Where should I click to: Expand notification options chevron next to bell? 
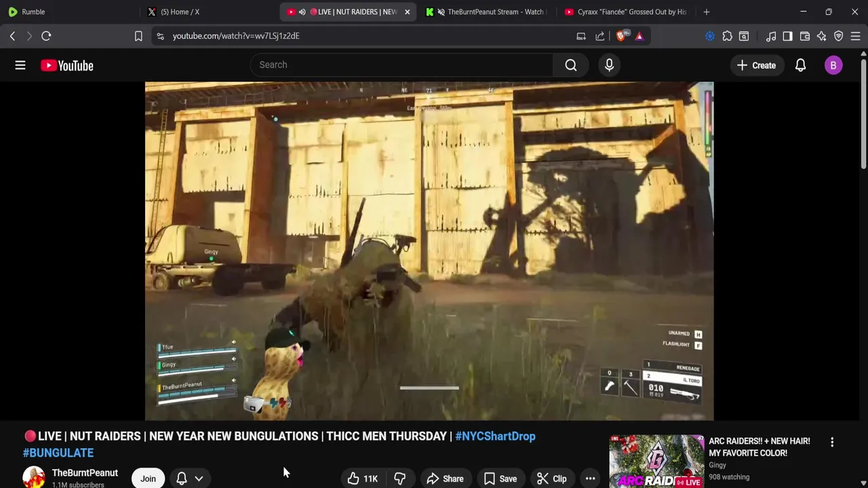[x=199, y=479]
